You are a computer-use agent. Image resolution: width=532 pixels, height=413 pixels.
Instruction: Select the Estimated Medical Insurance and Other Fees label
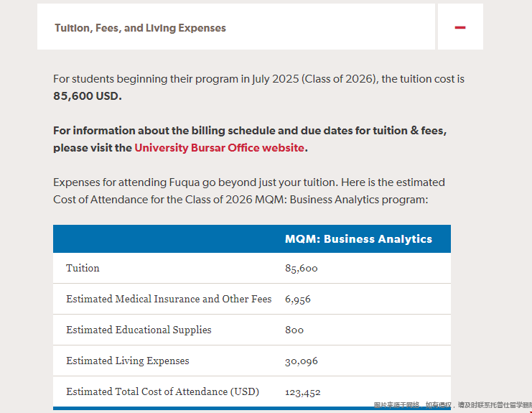[x=169, y=299]
